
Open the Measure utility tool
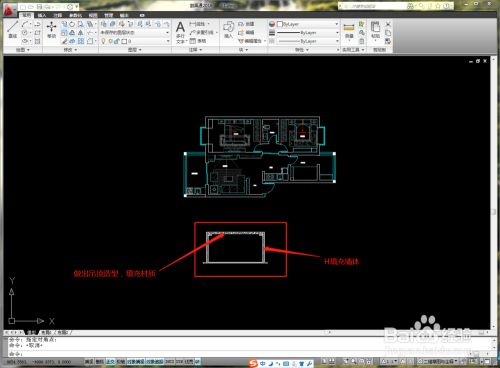[x=349, y=30]
